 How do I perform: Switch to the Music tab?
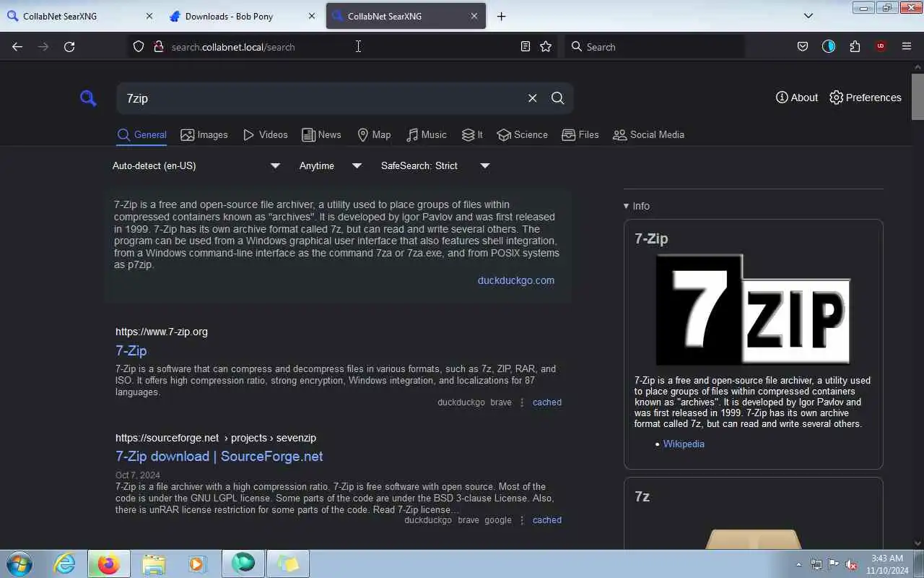(426, 135)
